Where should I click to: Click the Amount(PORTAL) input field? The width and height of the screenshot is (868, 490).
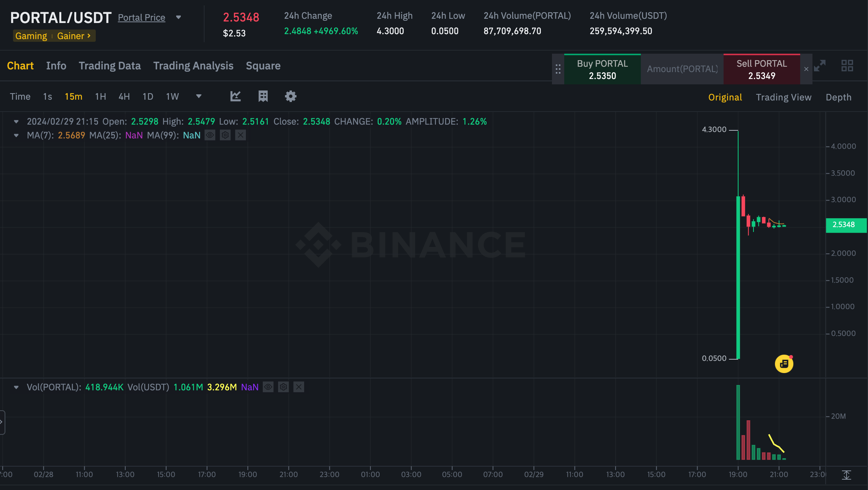point(682,69)
